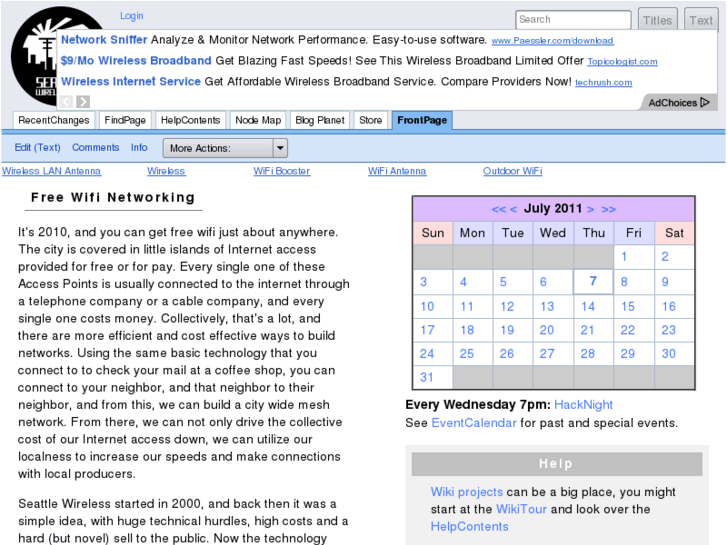Click the AdChoices icon
The image size is (727, 545).
point(704,102)
